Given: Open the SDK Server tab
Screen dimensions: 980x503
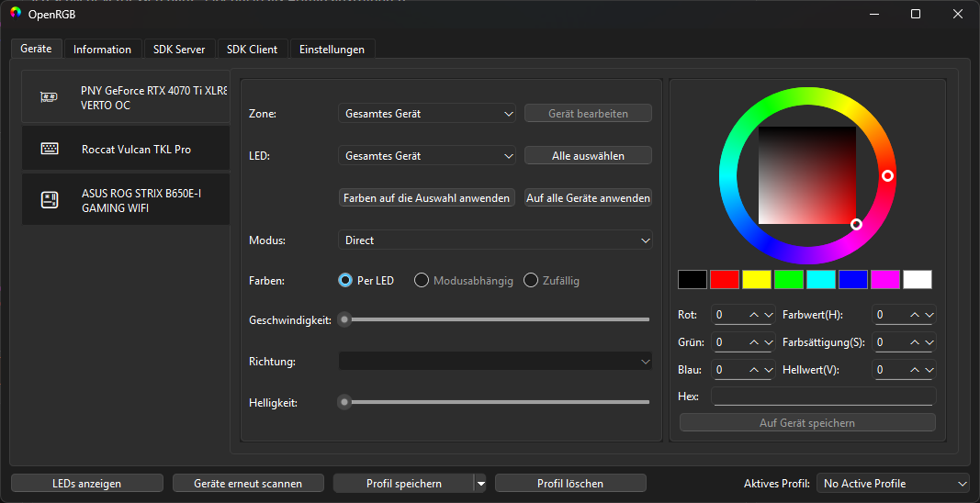Looking at the screenshot, I should [179, 50].
